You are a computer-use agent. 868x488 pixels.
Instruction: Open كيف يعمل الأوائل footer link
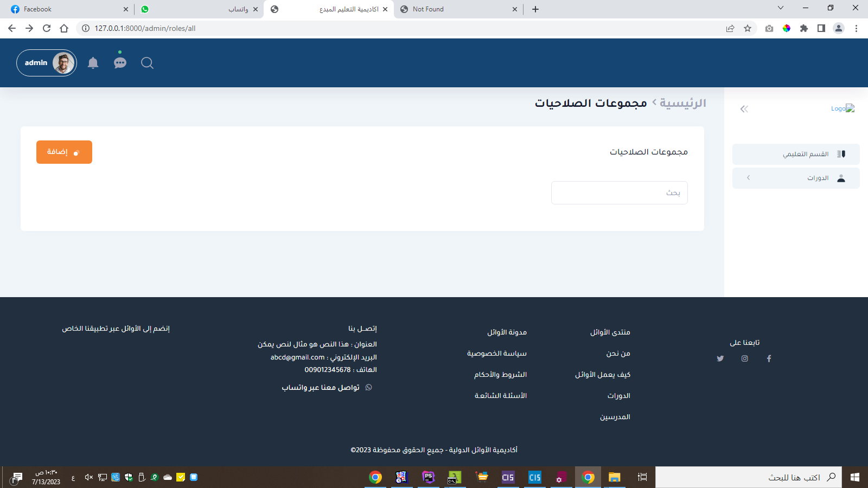pos(603,375)
